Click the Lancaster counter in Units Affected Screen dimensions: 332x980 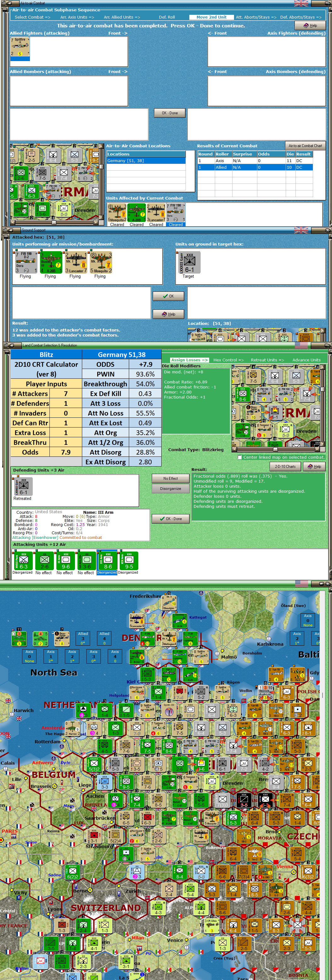[156, 213]
